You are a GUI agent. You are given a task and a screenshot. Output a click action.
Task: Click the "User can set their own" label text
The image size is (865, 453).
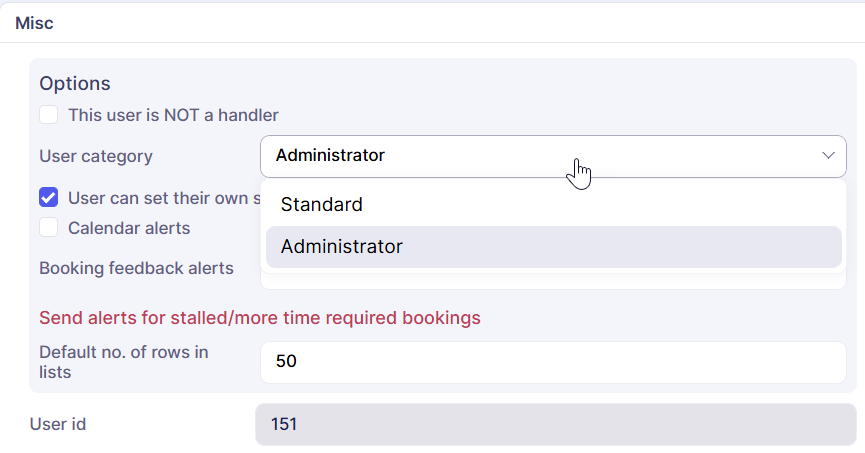[x=157, y=197]
